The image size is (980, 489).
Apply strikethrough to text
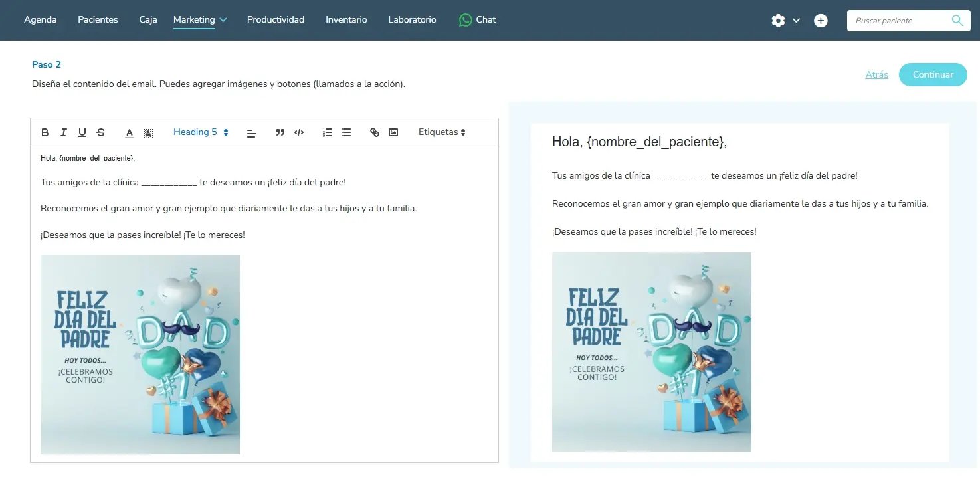click(101, 132)
